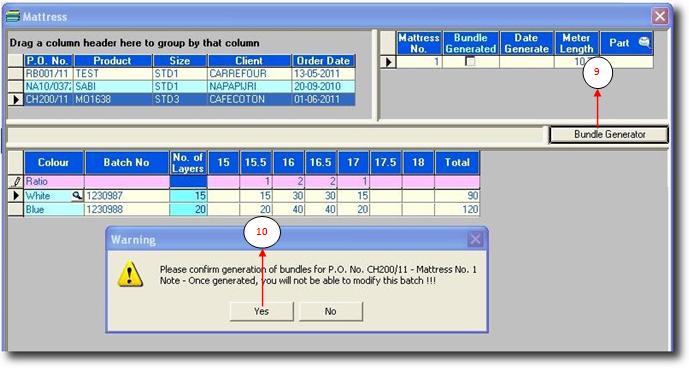
Task: Click the icon in the Part column header
Action: pos(644,43)
